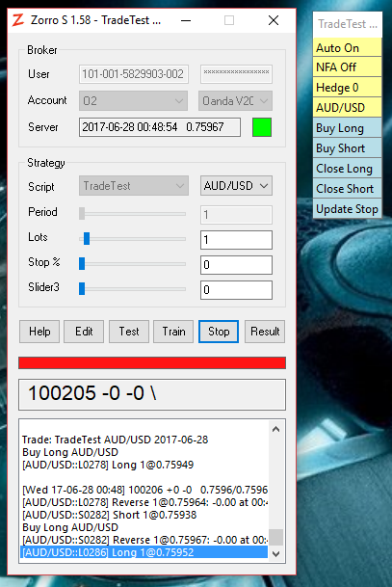Click the Lots value field
This screenshot has width=392, height=587.
(236, 240)
